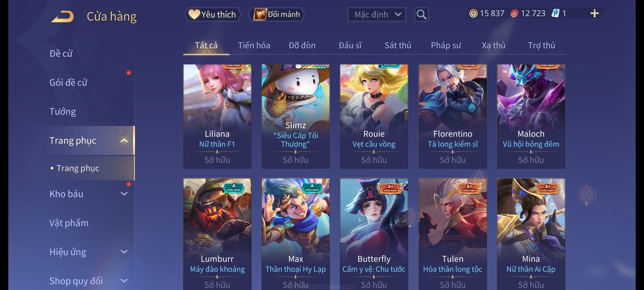Open Đổi mảnh fragment exchange
This screenshot has width=644, height=290.
pos(277,15)
